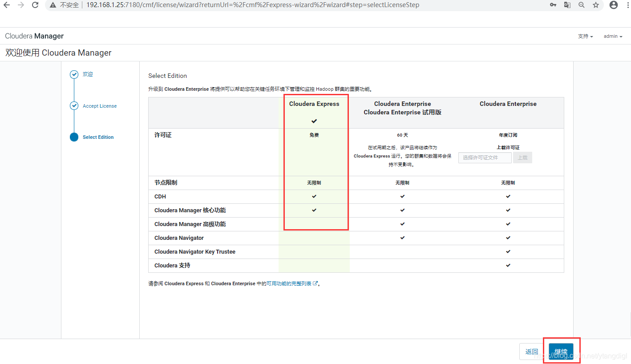The height and width of the screenshot is (364, 631).
Task: Select the Cloudera Express edition column
Action: (314, 104)
